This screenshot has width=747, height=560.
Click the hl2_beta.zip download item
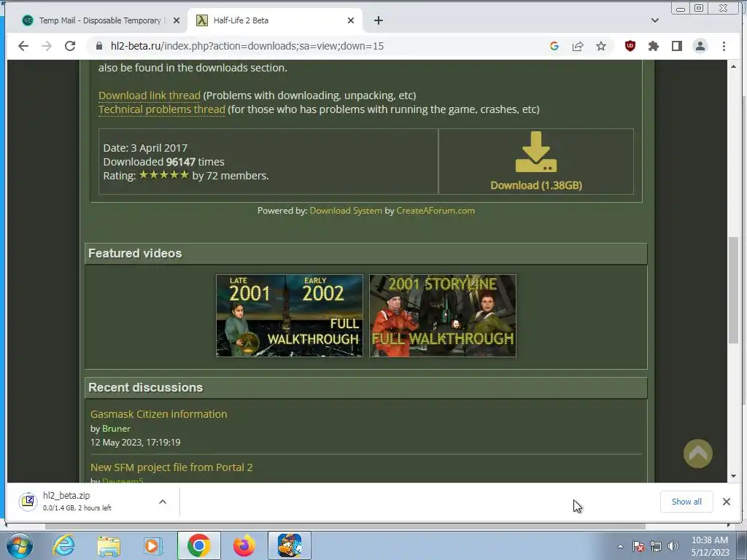point(93,502)
